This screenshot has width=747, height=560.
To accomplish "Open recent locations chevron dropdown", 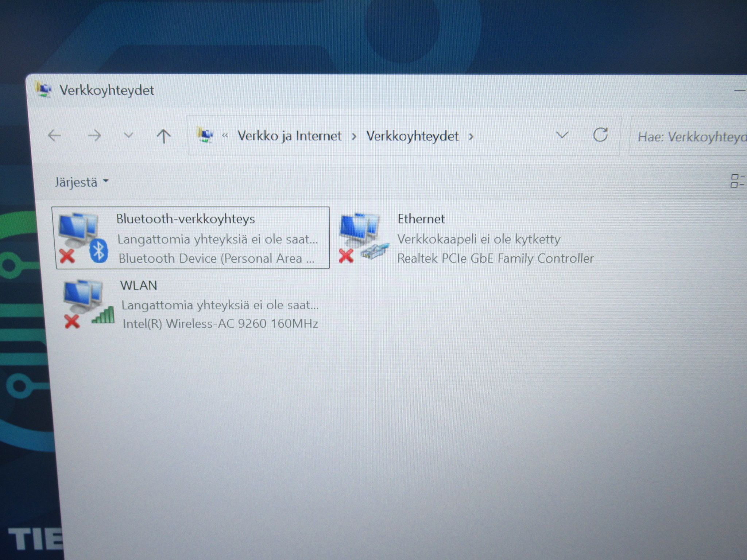I will pyautogui.click(x=128, y=136).
